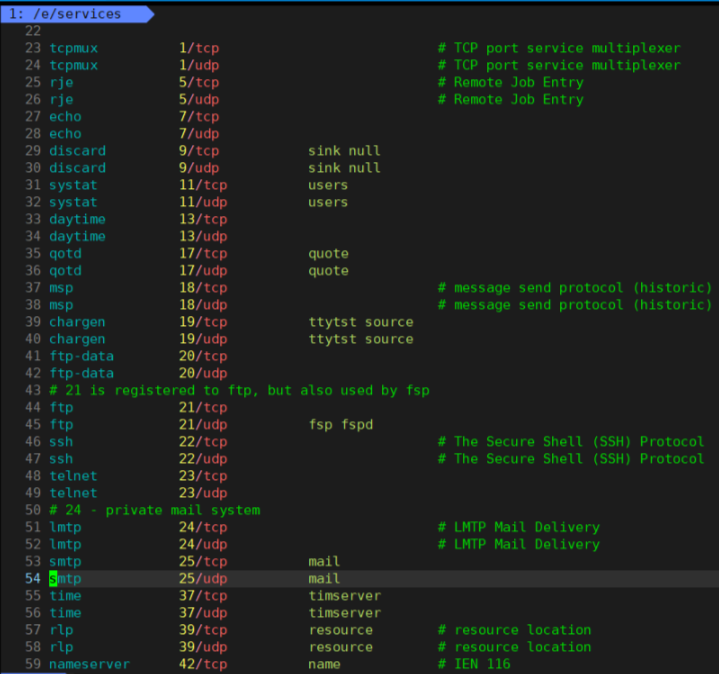Click current line number 54
This screenshot has height=674, width=719.
(33, 579)
